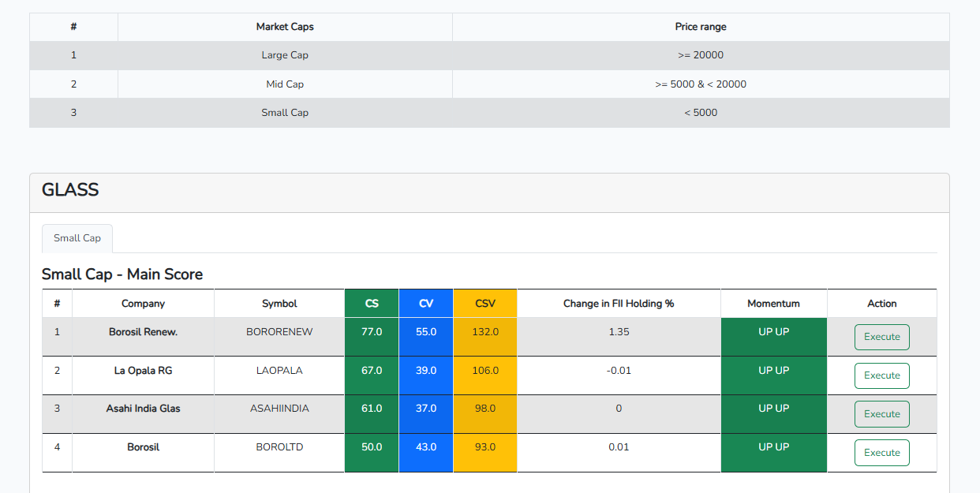Click the Action column header

pos(882,304)
